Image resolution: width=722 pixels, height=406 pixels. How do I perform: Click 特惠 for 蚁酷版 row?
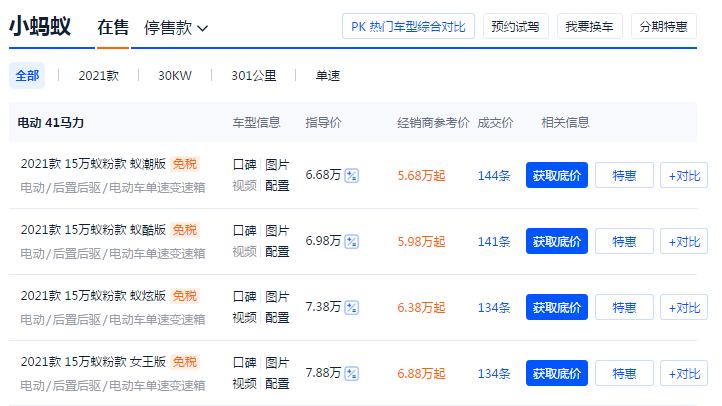point(624,241)
